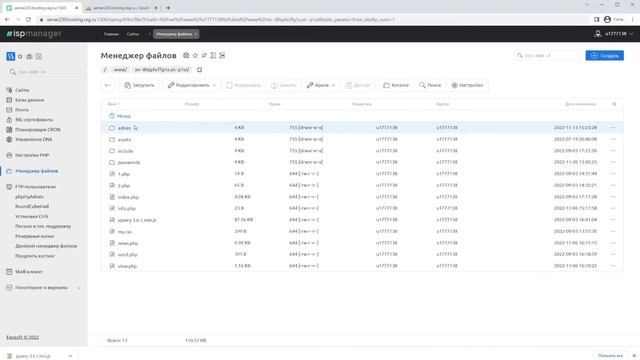The image size is (640, 360).
Task: Open Базы данных in the sidebar
Action: (x=29, y=100)
